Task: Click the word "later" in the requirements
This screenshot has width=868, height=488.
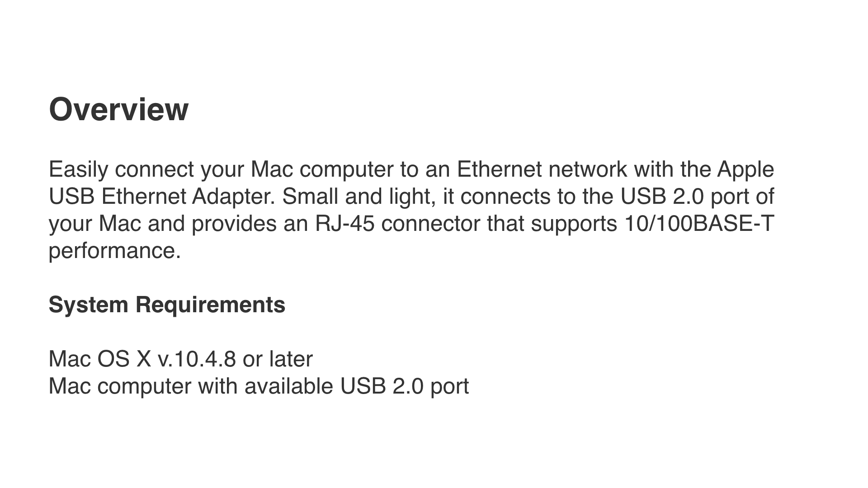Action: coord(291,359)
